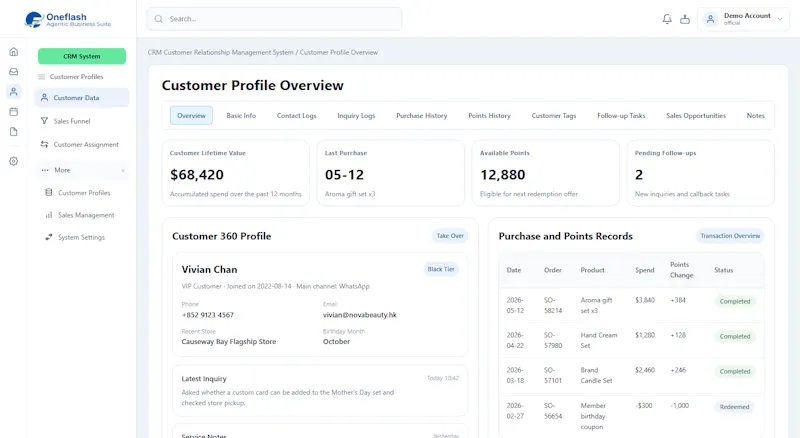The width and height of the screenshot is (800, 438).
Task: Click the green CRM System button
Action: click(x=82, y=56)
